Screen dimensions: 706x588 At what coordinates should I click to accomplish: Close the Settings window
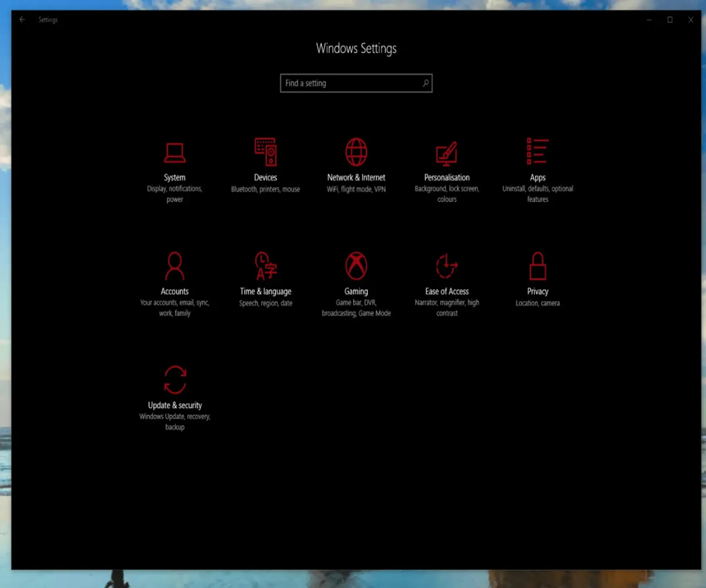pyautogui.click(x=691, y=20)
